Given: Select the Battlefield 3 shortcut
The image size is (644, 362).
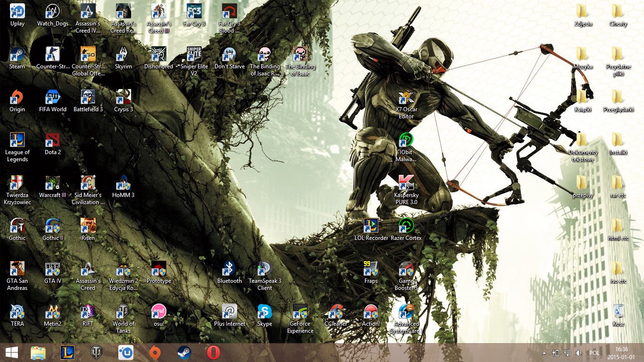Looking at the screenshot, I should [x=88, y=101].
